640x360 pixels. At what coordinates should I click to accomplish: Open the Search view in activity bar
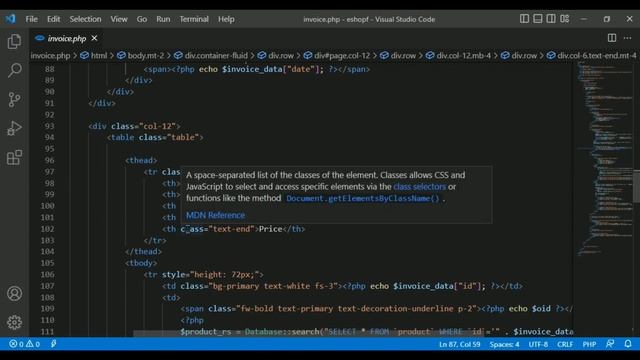[x=14, y=70]
